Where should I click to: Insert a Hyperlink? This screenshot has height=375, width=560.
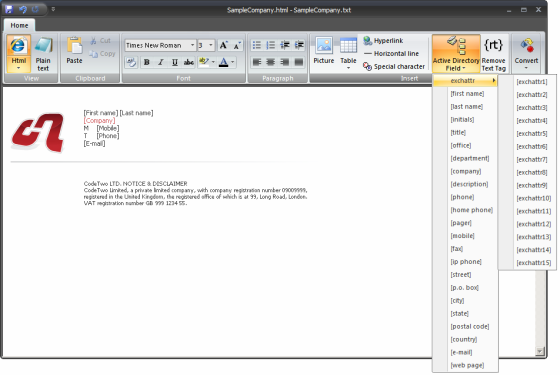pyautogui.click(x=383, y=41)
